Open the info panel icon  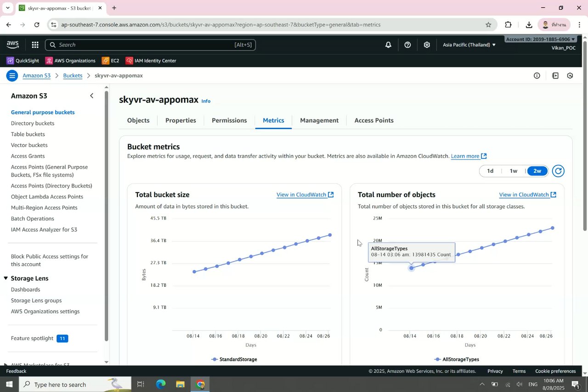pyautogui.click(x=537, y=76)
